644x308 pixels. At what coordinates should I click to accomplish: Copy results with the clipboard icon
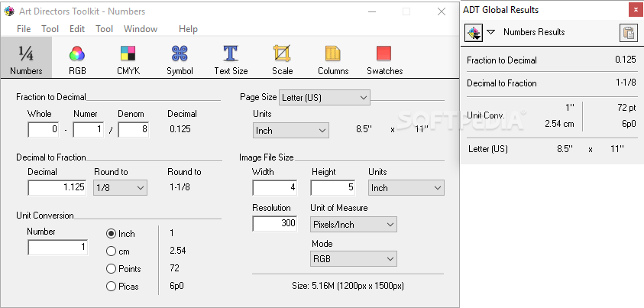pos(629,33)
